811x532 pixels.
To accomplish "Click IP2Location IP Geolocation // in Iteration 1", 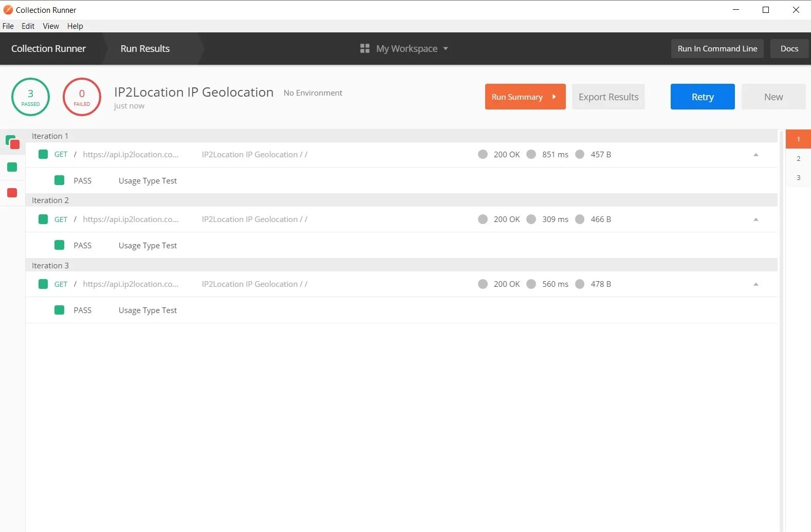I will (254, 154).
